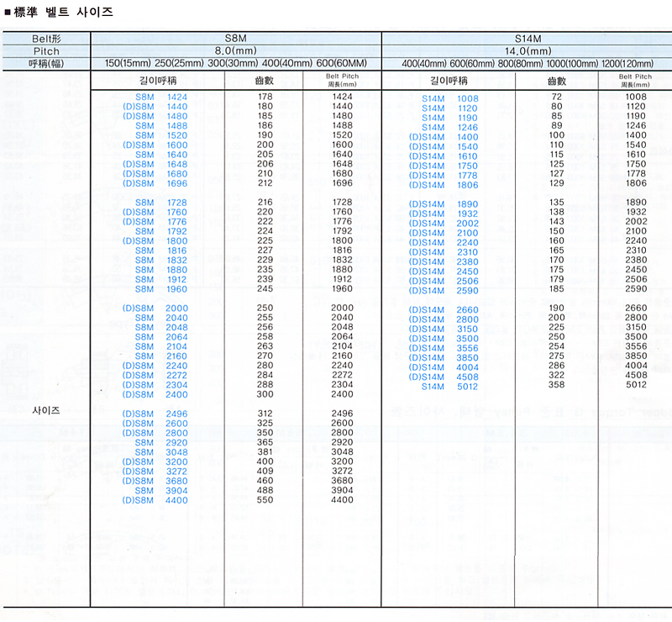The width and height of the screenshot is (672, 622).
Task: Click black Belt Pitch value "4004" for S14M
Action: click(636, 366)
